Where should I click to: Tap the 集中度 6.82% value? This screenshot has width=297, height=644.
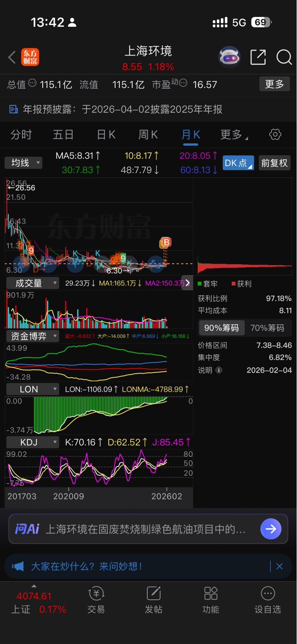pyautogui.click(x=280, y=357)
